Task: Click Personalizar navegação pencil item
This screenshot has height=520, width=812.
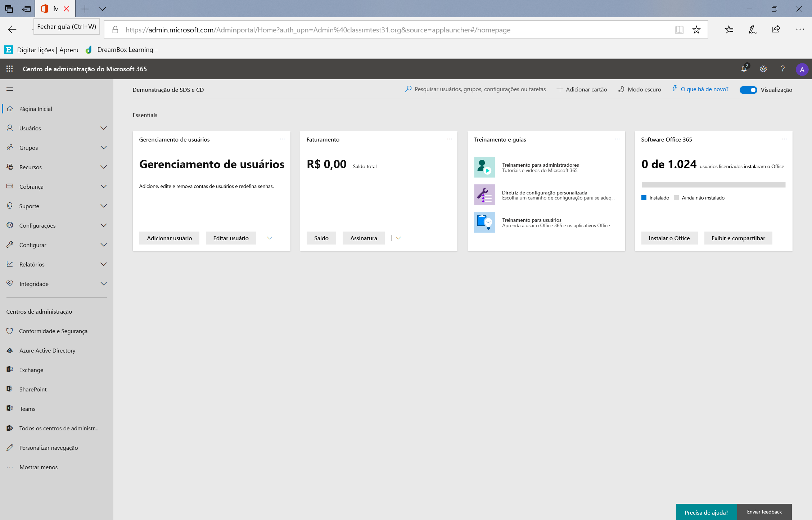Action: coord(49,448)
